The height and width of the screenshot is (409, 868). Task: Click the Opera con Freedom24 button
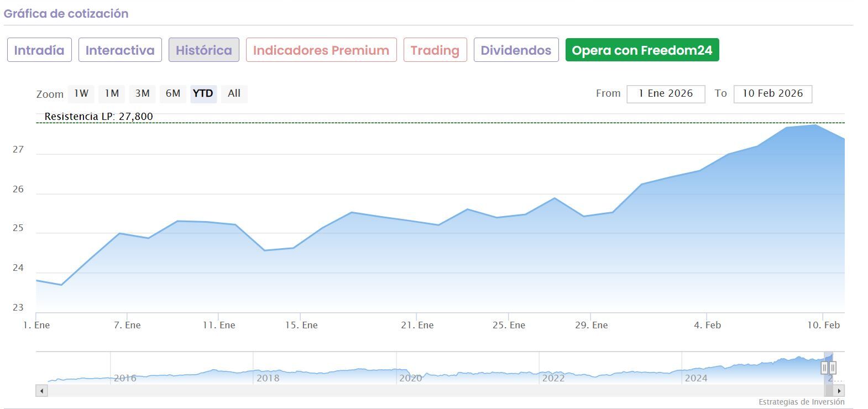[x=642, y=50]
